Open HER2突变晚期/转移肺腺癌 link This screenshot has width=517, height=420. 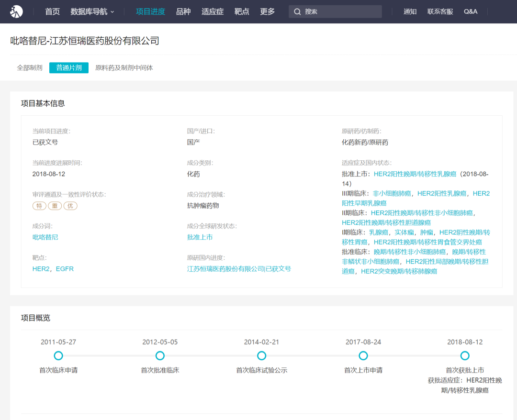tap(399, 271)
